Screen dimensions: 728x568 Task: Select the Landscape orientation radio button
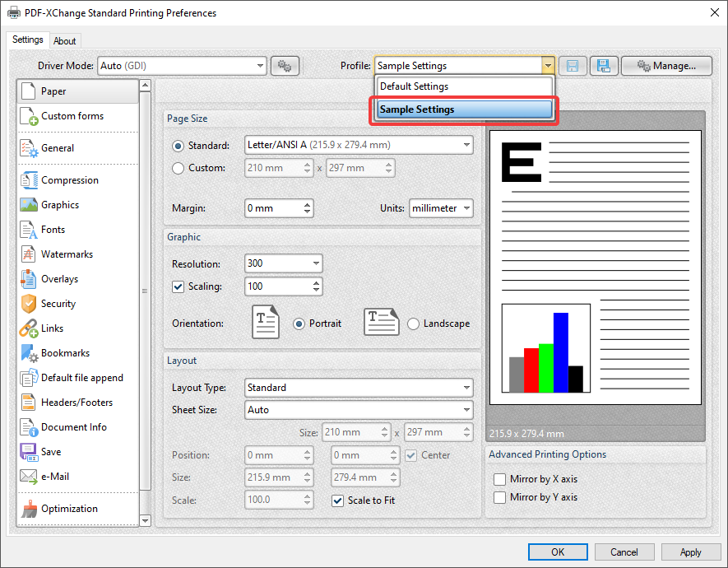click(x=413, y=324)
